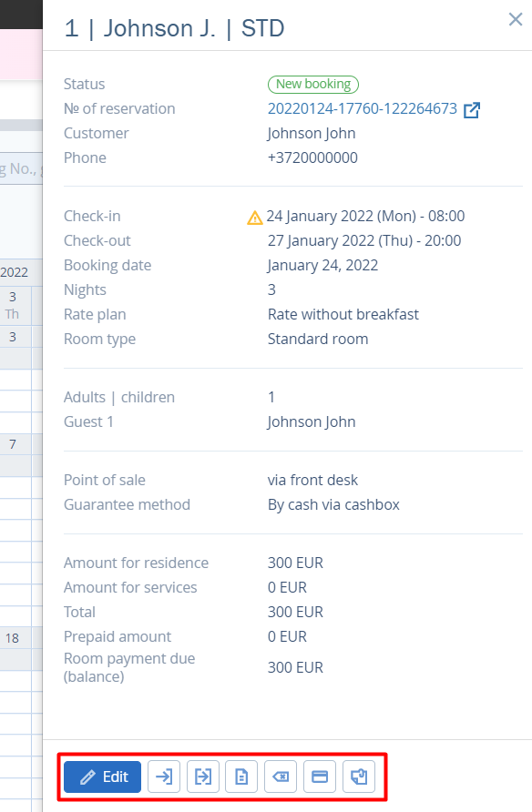532x812 pixels.
Task: Open reservation in new tab icon
Action: click(471, 110)
